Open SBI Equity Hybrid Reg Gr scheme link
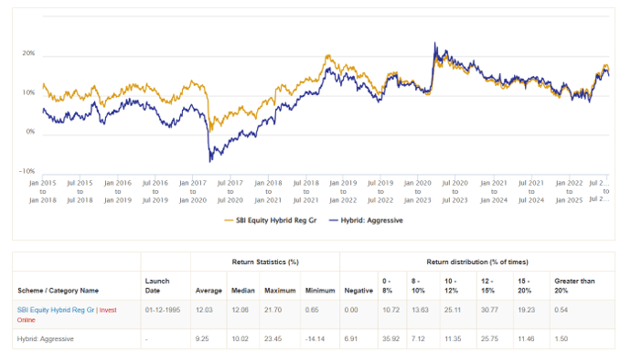 point(56,310)
